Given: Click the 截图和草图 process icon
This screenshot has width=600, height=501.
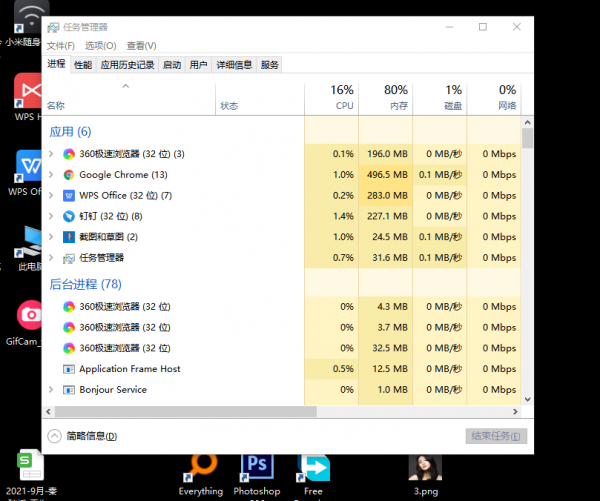Looking at the screenshot, I should [69, 237].
